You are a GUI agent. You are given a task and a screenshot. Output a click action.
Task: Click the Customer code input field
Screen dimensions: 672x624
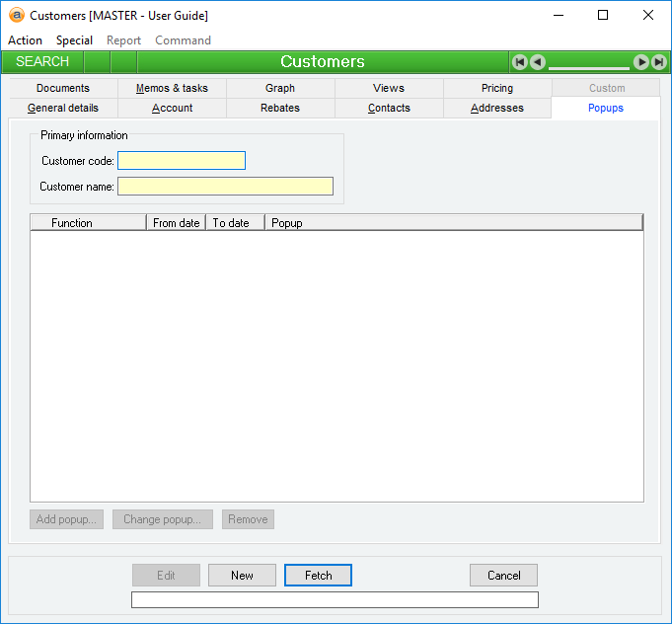tap(182, 161)
